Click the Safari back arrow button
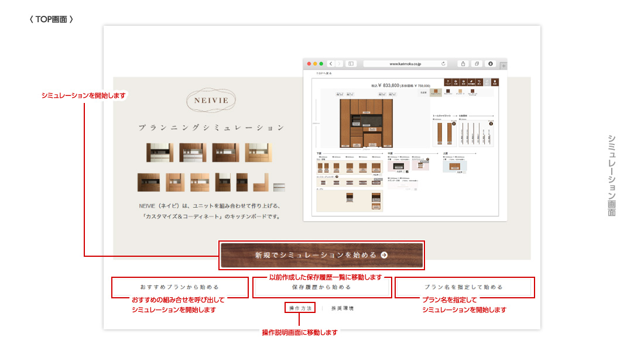The height and width of the screenshot is (351, 644). pyautogui.click(x=331, y=63)
